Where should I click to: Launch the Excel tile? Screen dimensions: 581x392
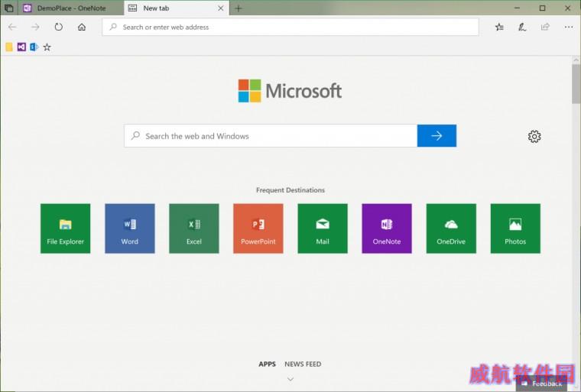tap(193, 228)
